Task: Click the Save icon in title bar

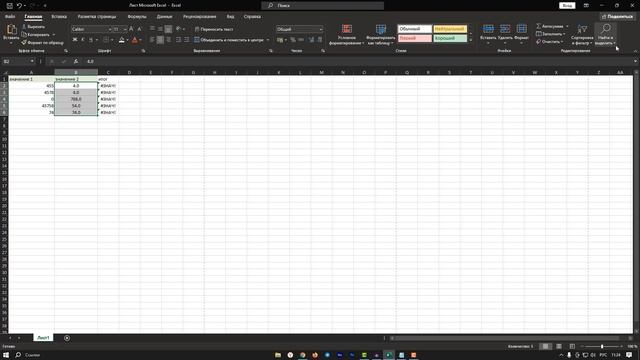Action: point(9,6)
